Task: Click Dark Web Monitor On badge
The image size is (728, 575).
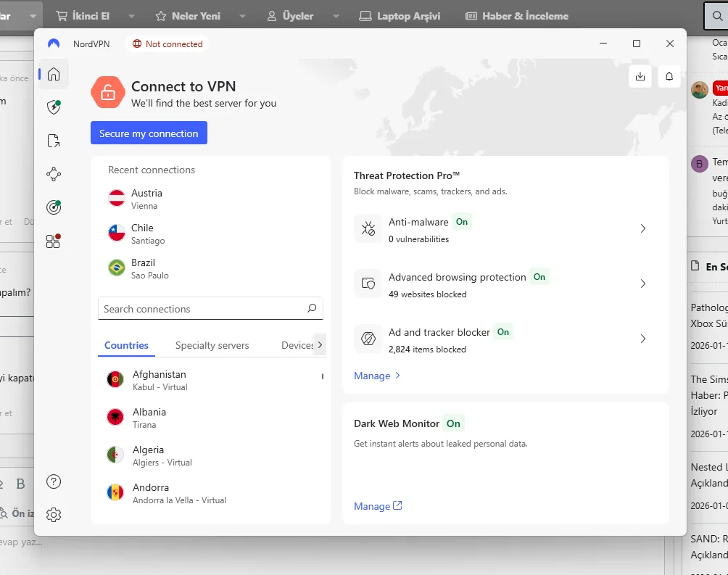Action: pos(453,423)
